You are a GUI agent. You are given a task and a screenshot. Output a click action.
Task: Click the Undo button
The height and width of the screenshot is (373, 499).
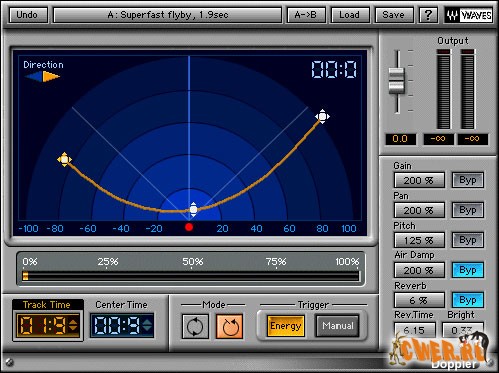click(x=27, y=15)
